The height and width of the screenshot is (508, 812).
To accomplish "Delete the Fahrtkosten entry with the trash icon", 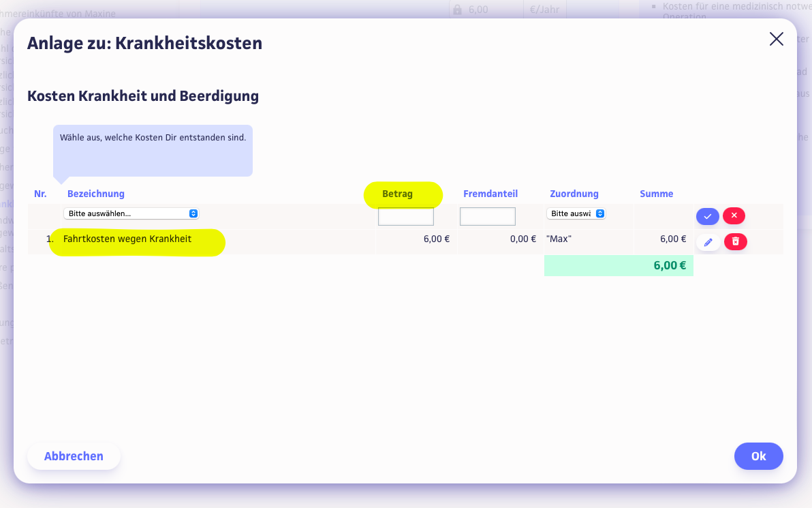I will tap(735, 242).
